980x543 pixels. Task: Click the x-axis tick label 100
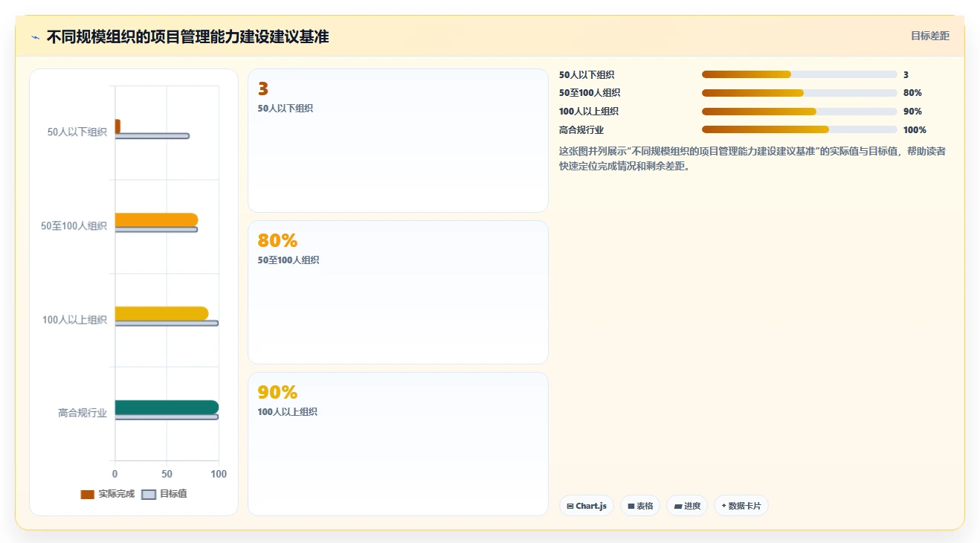coord(219,474)
